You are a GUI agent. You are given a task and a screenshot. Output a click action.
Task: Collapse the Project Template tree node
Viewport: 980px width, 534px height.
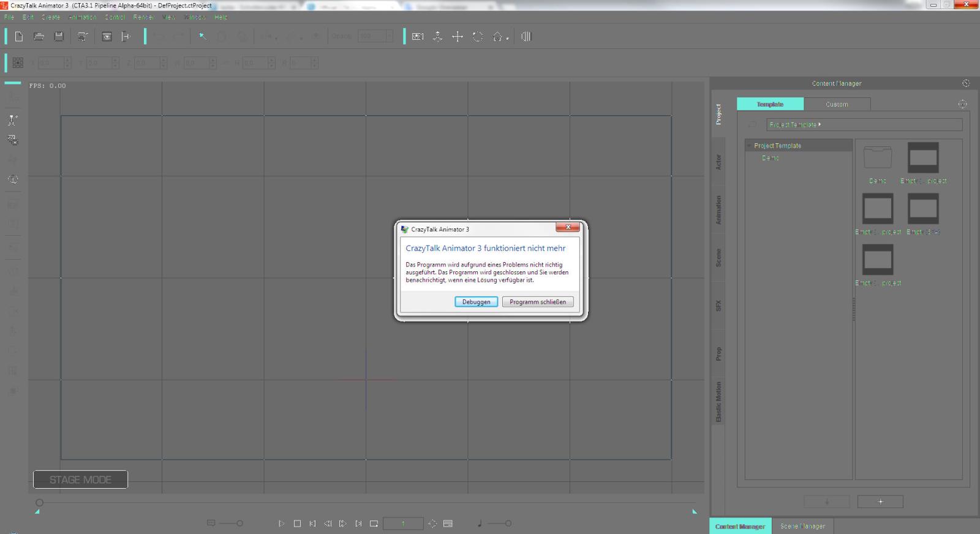coord(749,146)
